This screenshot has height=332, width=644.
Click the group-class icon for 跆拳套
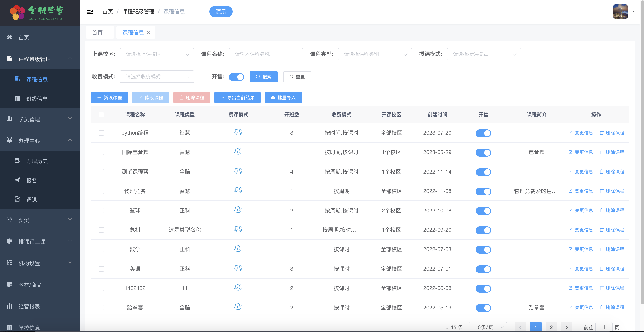click(238, 307)
